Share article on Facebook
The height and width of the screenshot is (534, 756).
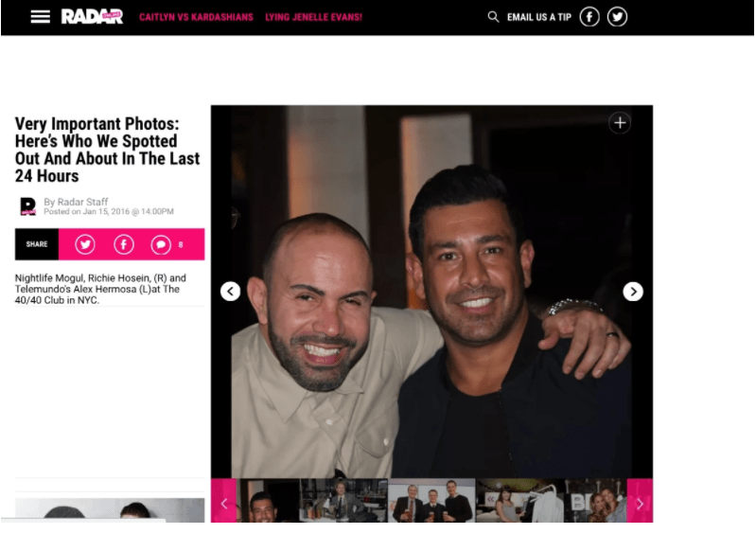tap(124, 244)
